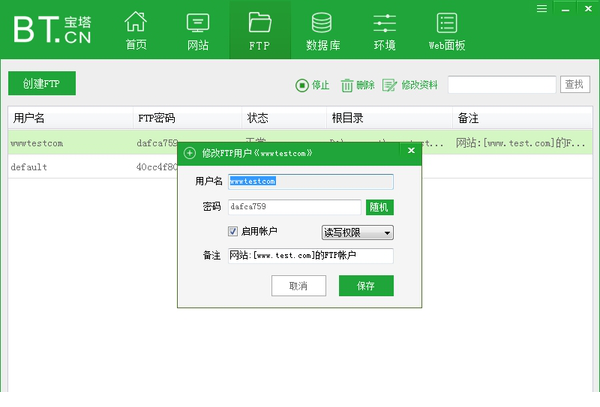Close the 修改FTP用户 dialog

(411, 151)
